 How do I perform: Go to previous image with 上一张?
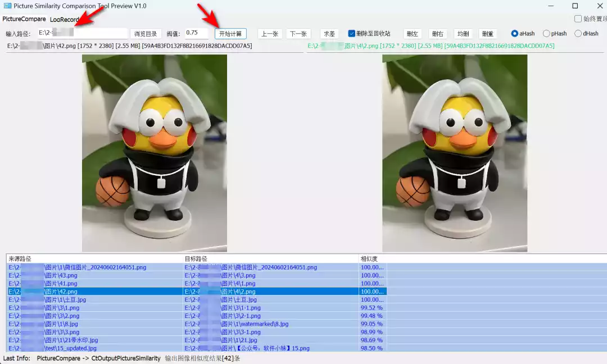pos(270,34)
